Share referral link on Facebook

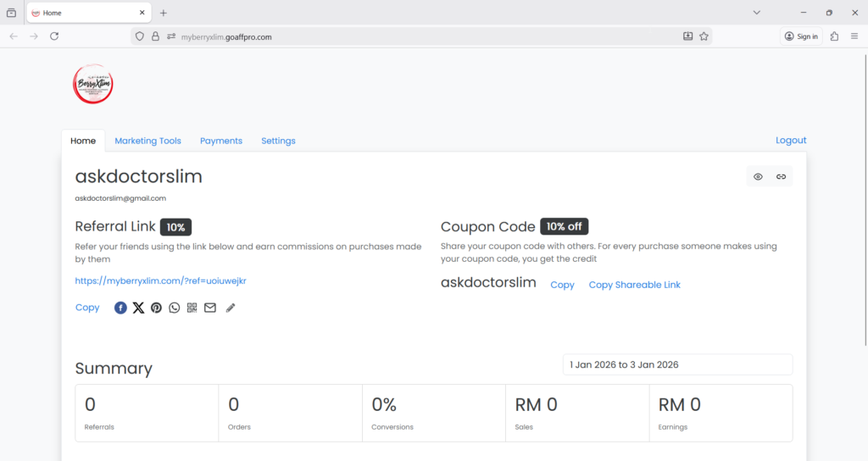120,308
